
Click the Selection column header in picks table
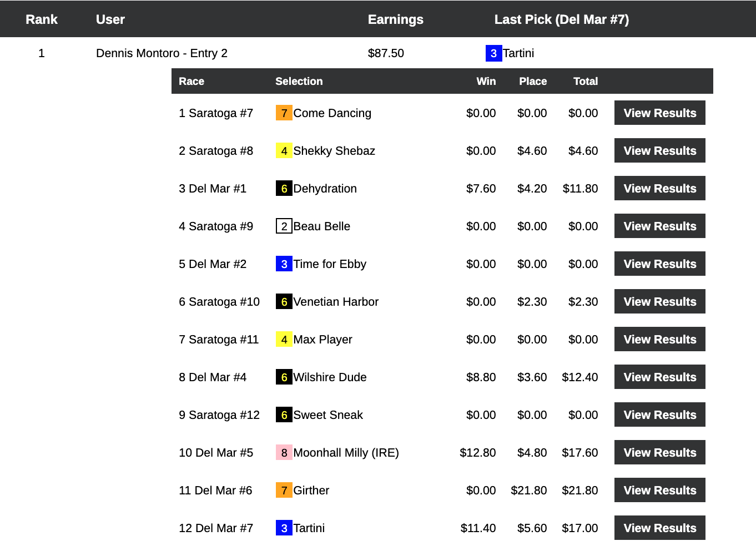click(x=299, y=82)
